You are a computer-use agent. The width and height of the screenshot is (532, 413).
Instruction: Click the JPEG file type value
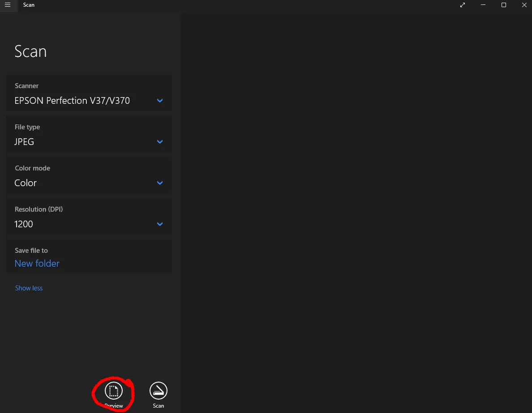pos(24,142)
